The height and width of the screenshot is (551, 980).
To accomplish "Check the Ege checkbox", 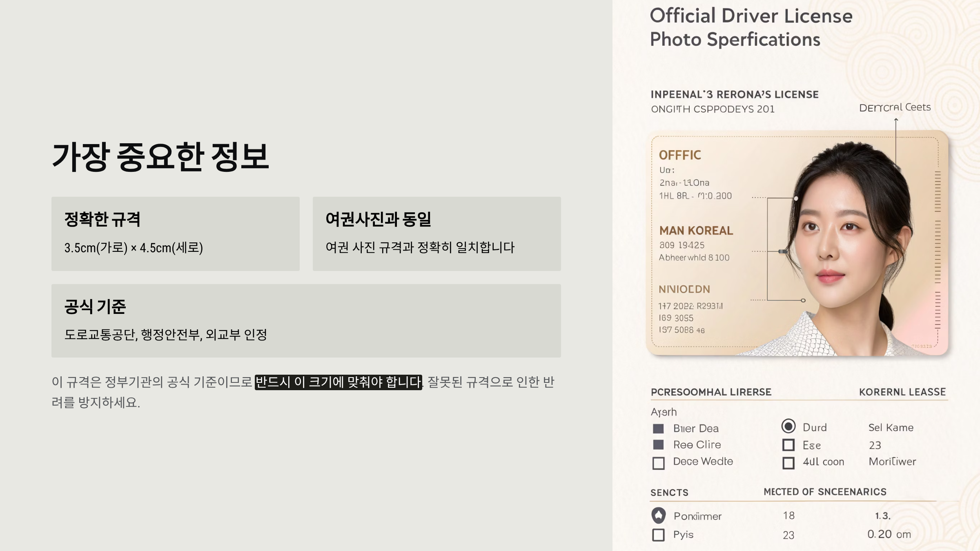I will (x=788, y=445).
